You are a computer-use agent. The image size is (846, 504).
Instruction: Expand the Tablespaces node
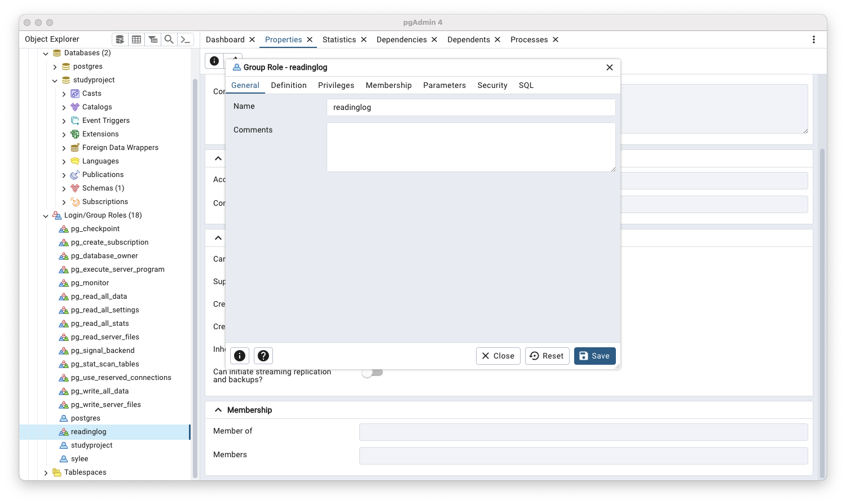point(46,473)
